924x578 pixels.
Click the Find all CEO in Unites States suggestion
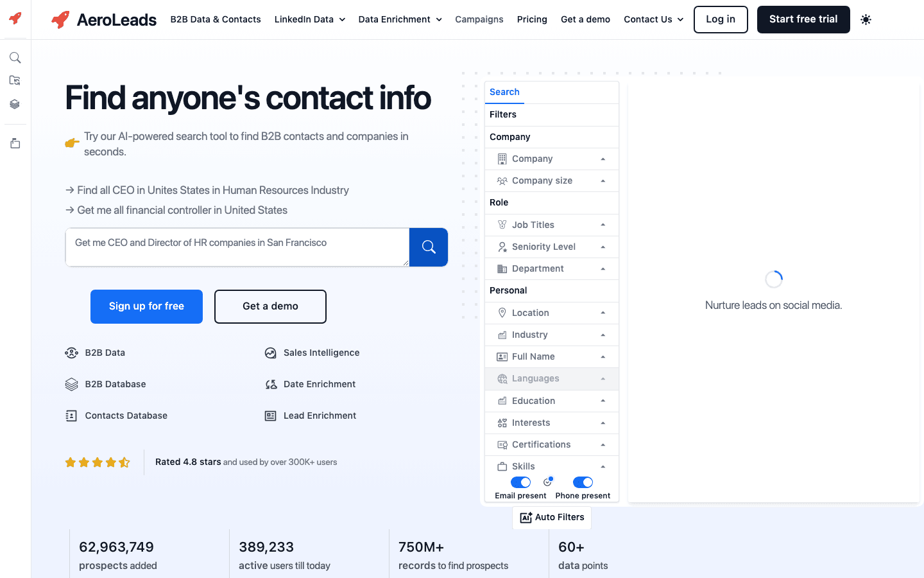(207, 190)
